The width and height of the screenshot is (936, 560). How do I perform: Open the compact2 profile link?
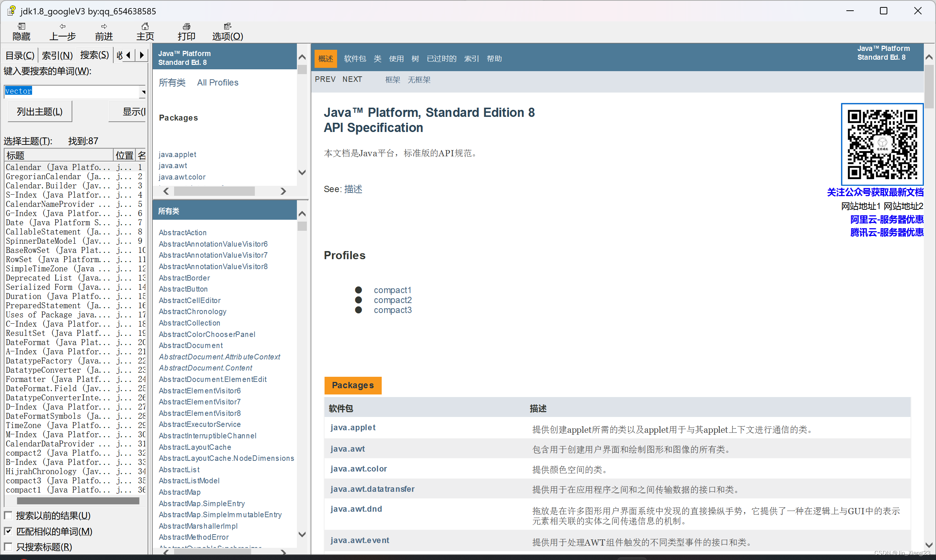click(x=392, y=300)
